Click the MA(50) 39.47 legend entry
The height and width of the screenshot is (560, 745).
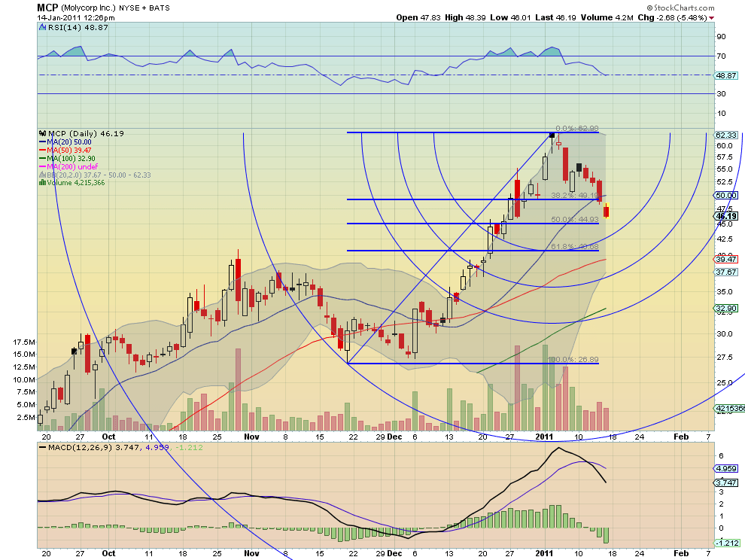click(69, 151)
